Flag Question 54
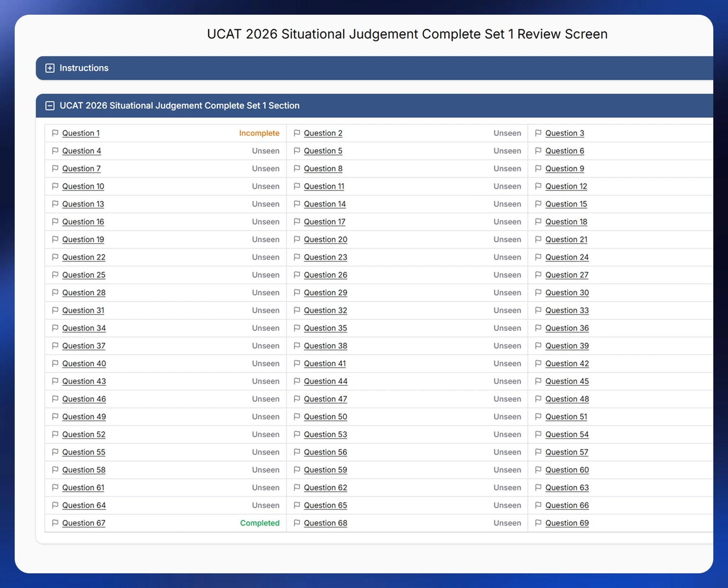Image resolution: width=728 pixels, height=588 pixels. [538, 435]
